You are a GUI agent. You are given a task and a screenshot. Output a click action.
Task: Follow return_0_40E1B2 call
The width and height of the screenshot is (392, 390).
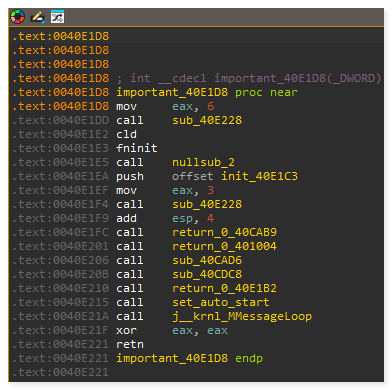(224, 288)
